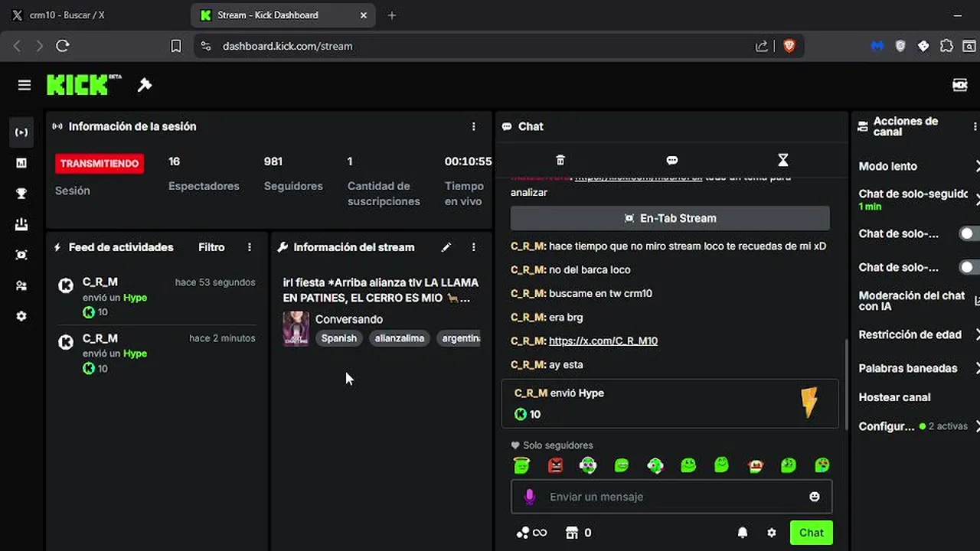The height and width of the screenshot is (551, 980).
Task: Bookmark the page with bookmark icon
Action: tap(175, 46)
